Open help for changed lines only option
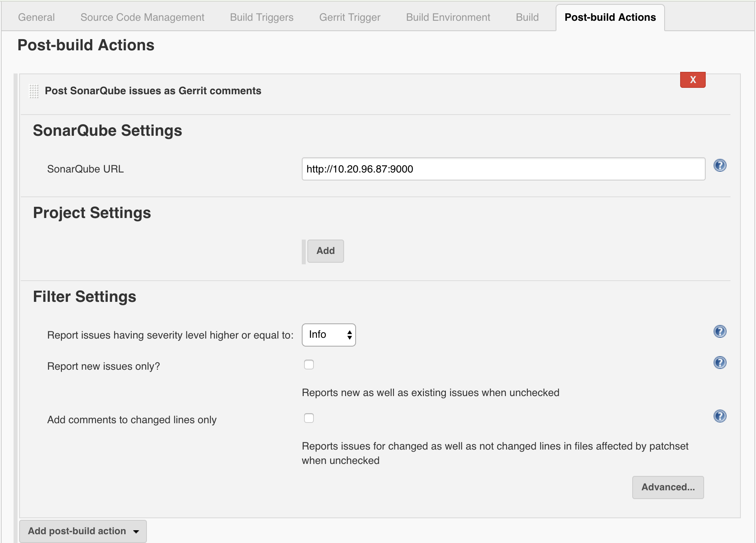 point(720,416)
